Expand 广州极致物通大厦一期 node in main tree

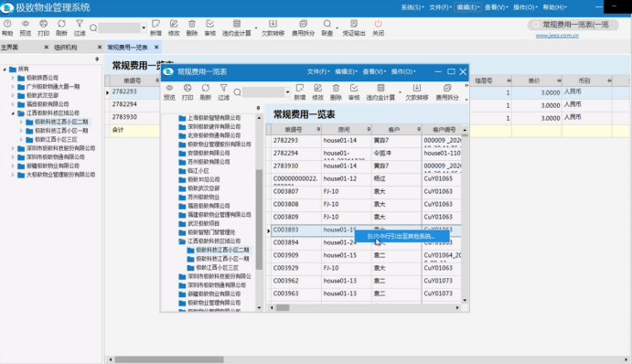click(13, 87)
